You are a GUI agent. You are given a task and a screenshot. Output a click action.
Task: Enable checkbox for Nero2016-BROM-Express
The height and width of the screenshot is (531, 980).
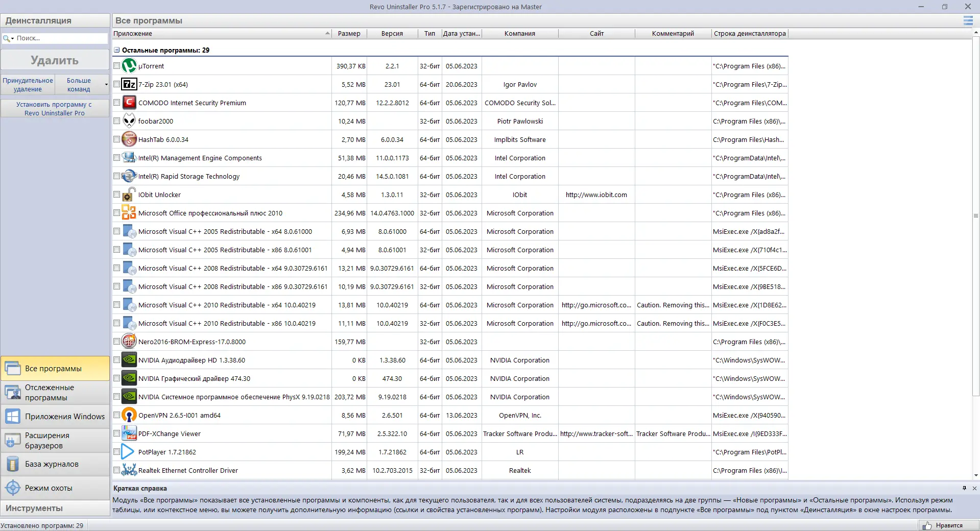coord(116,342)
